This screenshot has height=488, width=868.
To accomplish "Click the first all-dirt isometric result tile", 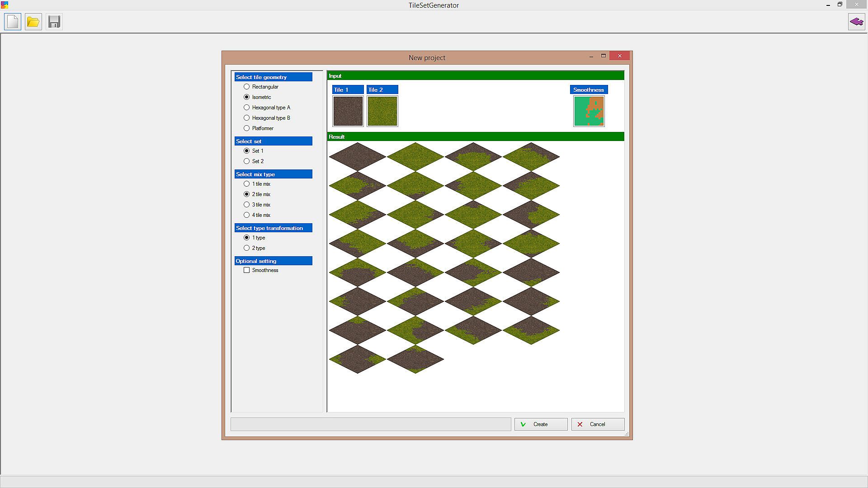I will coord(357,157).
